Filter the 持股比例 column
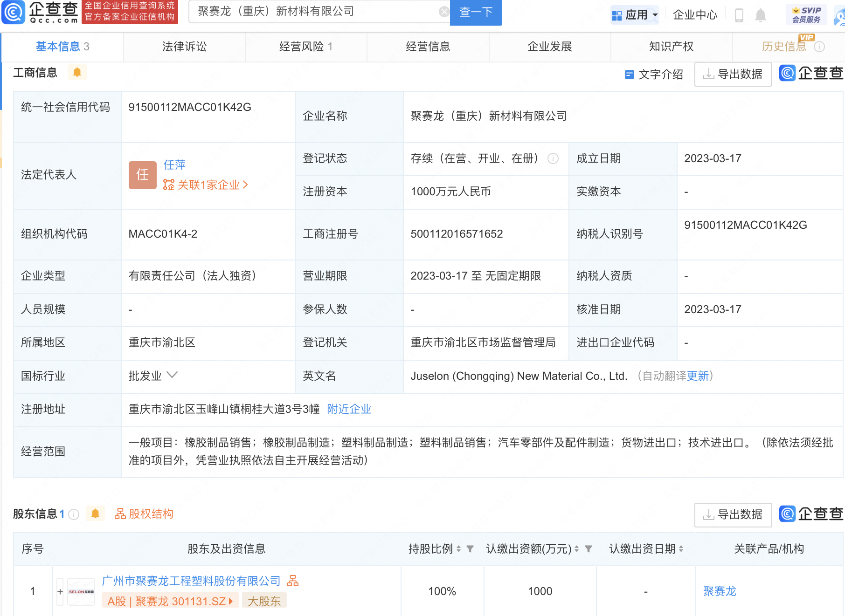 (x=470, y=549)
